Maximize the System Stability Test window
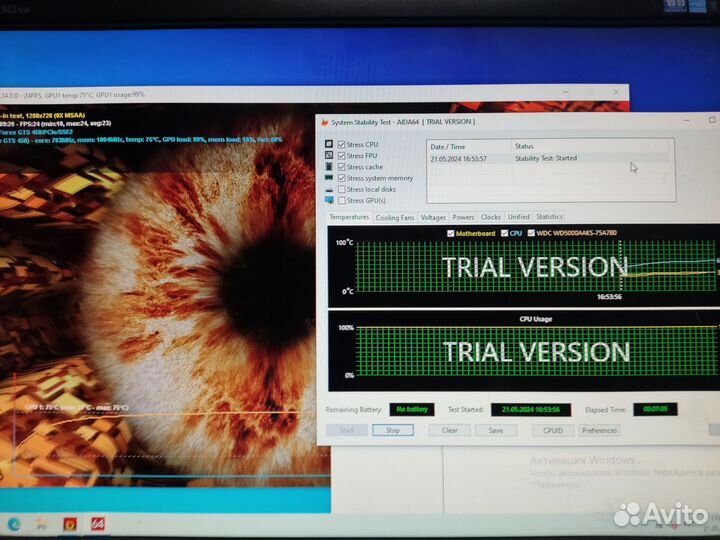The height and width of the screenshot is (540, 720). (x=712, y=120)
